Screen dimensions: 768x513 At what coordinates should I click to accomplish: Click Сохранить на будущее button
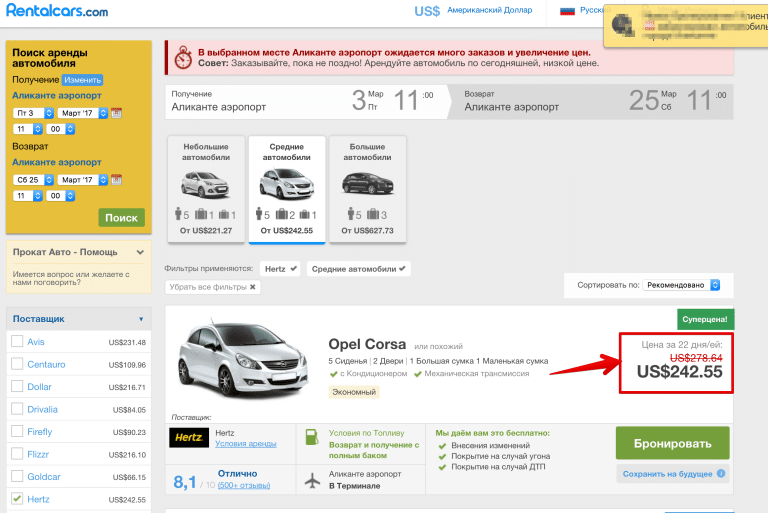coord(672,474)
